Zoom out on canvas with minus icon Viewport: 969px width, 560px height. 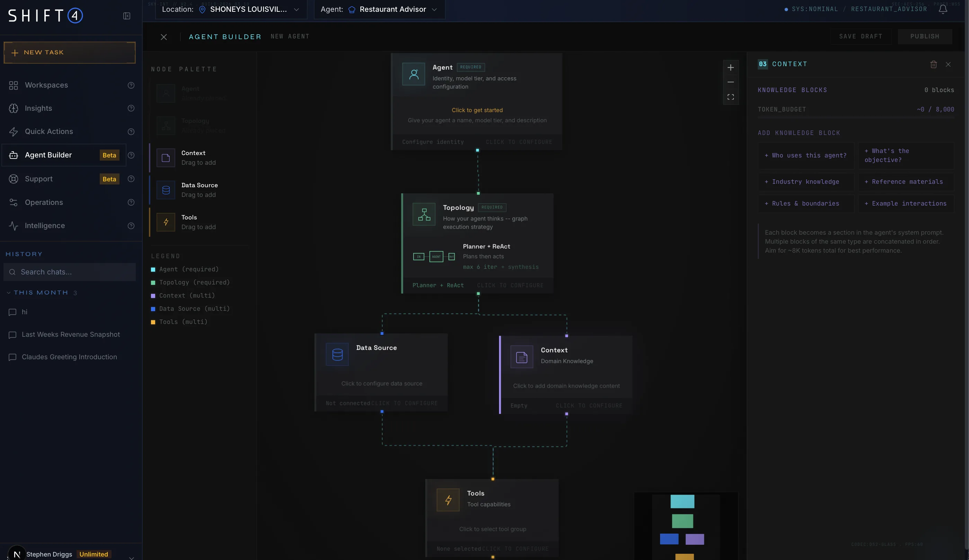tap(731, 82)
